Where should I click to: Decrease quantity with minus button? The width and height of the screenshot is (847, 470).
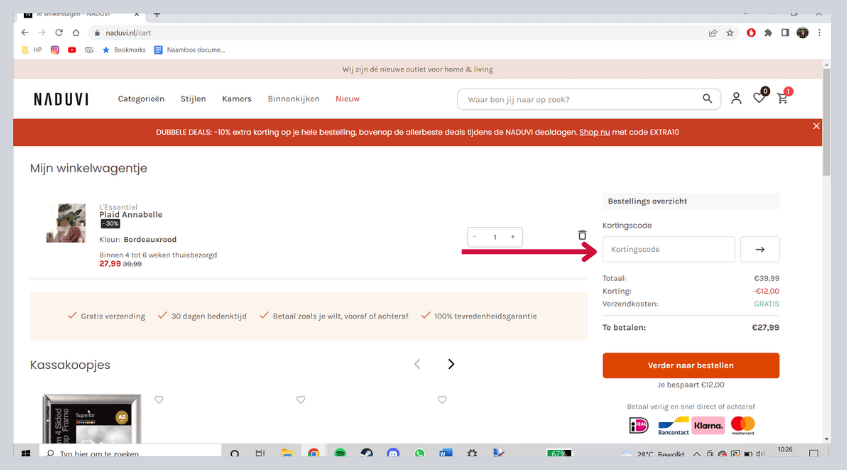[475, 237]
